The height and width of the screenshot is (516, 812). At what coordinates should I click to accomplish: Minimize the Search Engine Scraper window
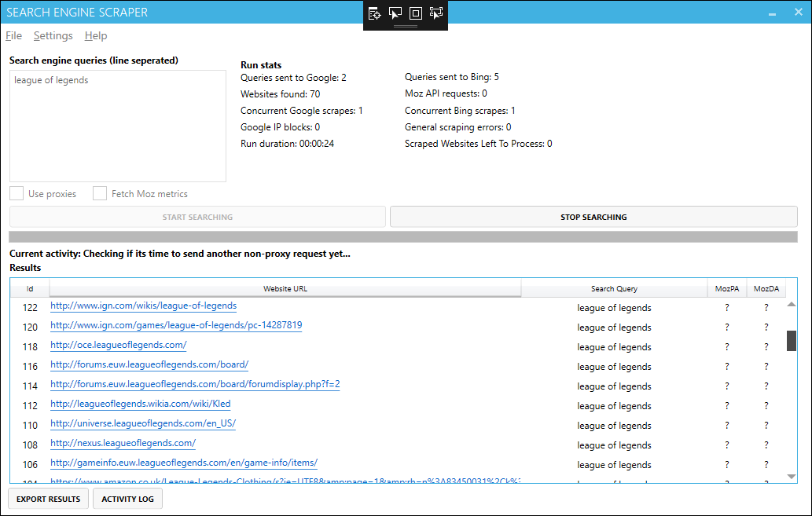(772, 13)
